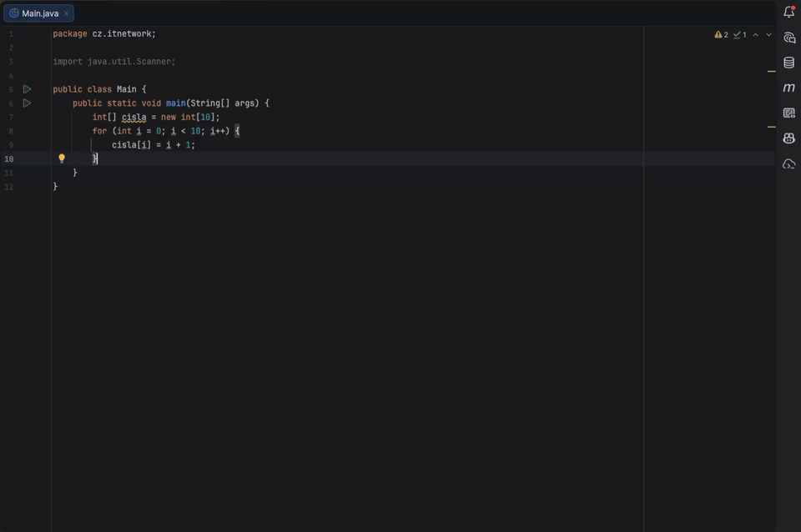
Task: Open the Notifications bell icon
Action: 788,11
